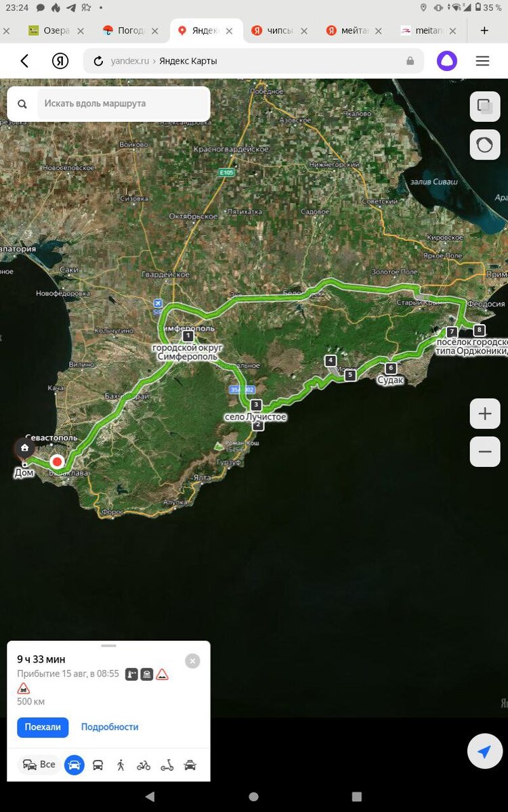Open a new browser tab with plus

pos(484,30)
